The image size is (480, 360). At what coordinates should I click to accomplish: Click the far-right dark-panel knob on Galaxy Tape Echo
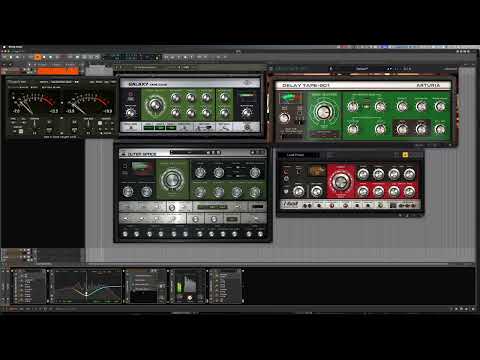click(246, 113)
